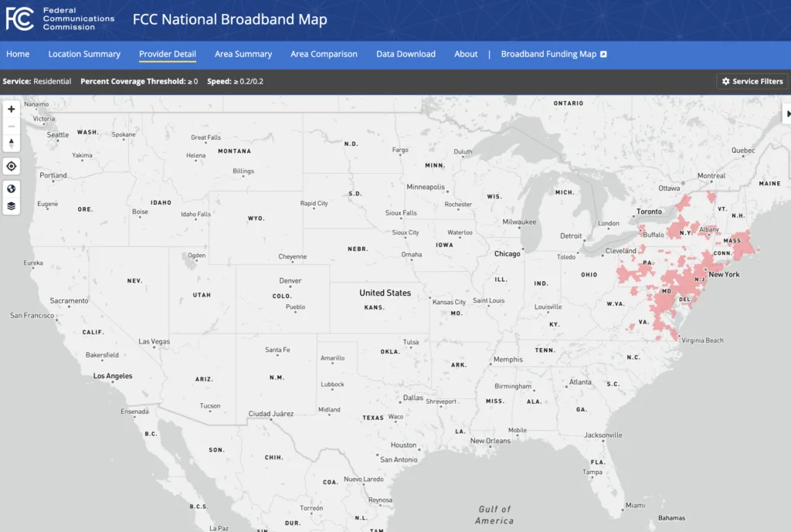Click the Detroit city label
The image size is (791, 532).
click(571, 236)
